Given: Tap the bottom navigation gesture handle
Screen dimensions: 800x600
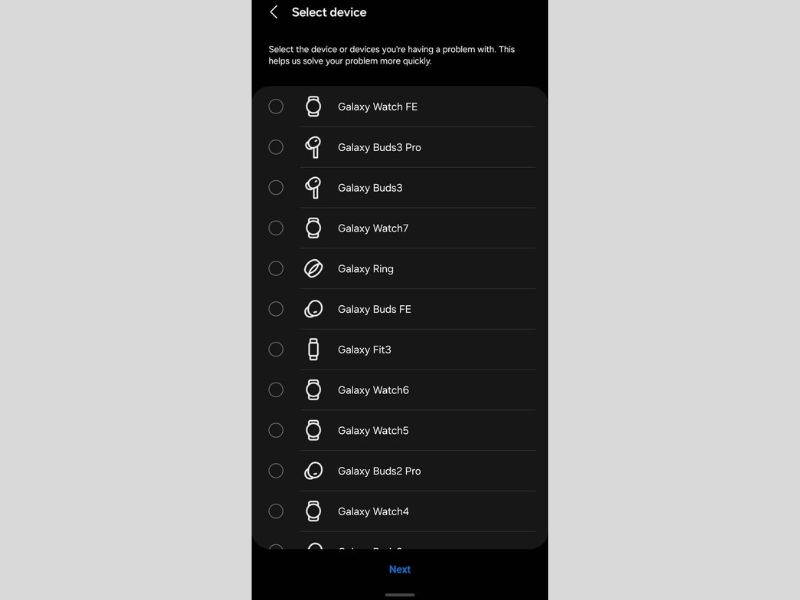Looking at the screenshot, I should click(x=399, y=595).
